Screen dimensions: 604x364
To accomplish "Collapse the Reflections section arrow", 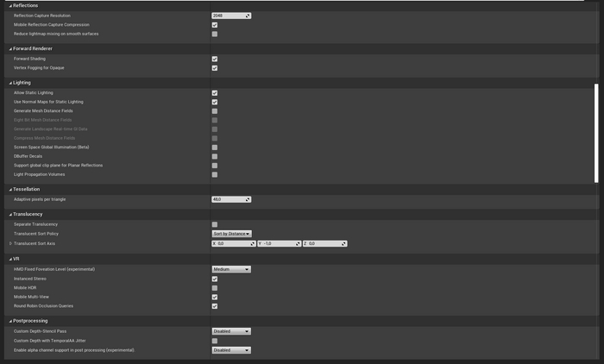I will [10, 6].
